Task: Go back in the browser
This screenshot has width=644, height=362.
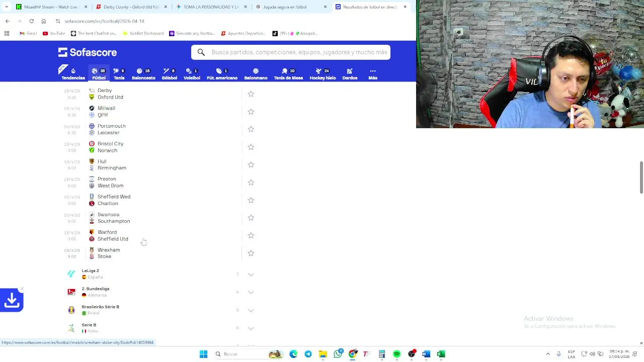Action: [7, 21]
